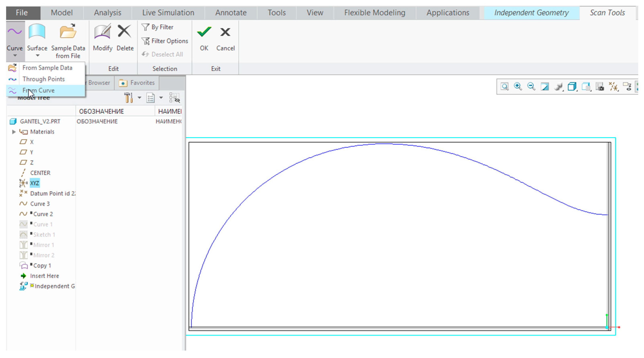This screenshot has width=644, height=358.
Task: Select Curve 3 in the model tree
Action: pyautogui.click(x=40, y=204)
